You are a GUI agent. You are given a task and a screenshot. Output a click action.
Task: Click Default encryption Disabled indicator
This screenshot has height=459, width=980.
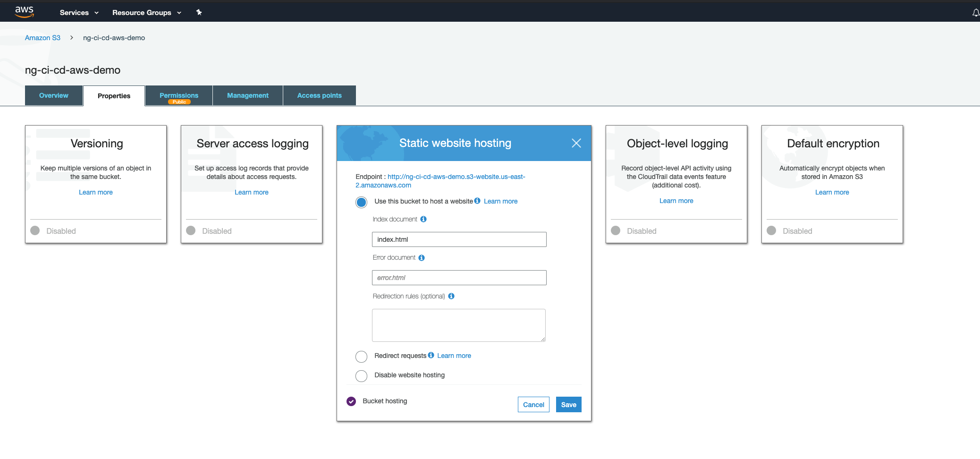pos(771,230)
